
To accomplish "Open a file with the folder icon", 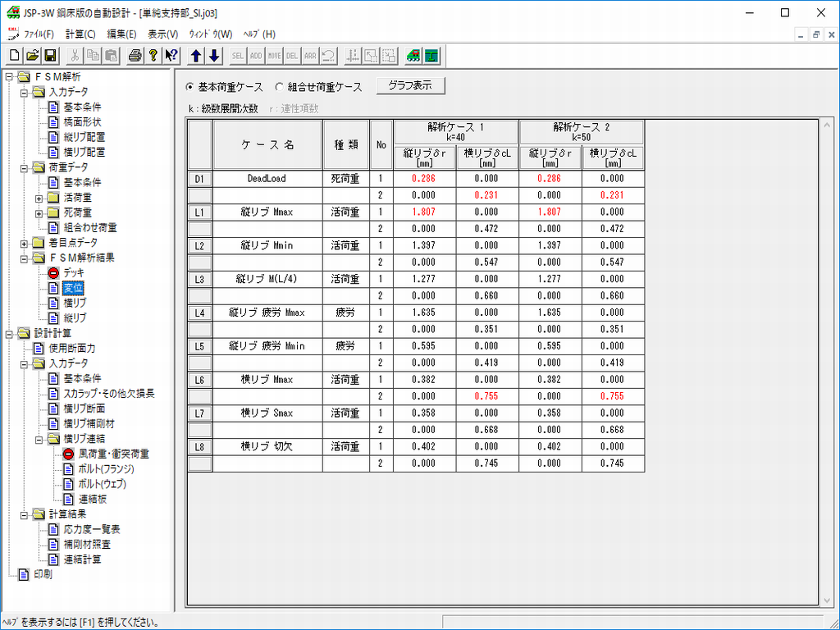I will pos(33,56).
